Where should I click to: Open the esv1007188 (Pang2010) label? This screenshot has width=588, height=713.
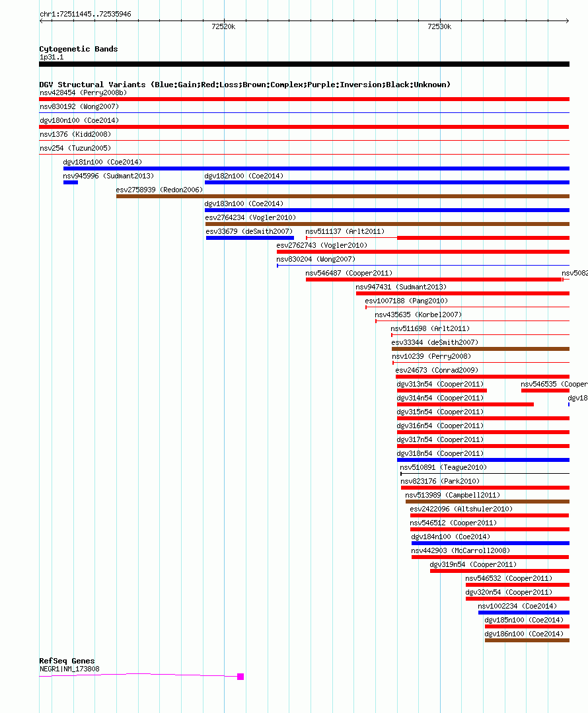406,301
